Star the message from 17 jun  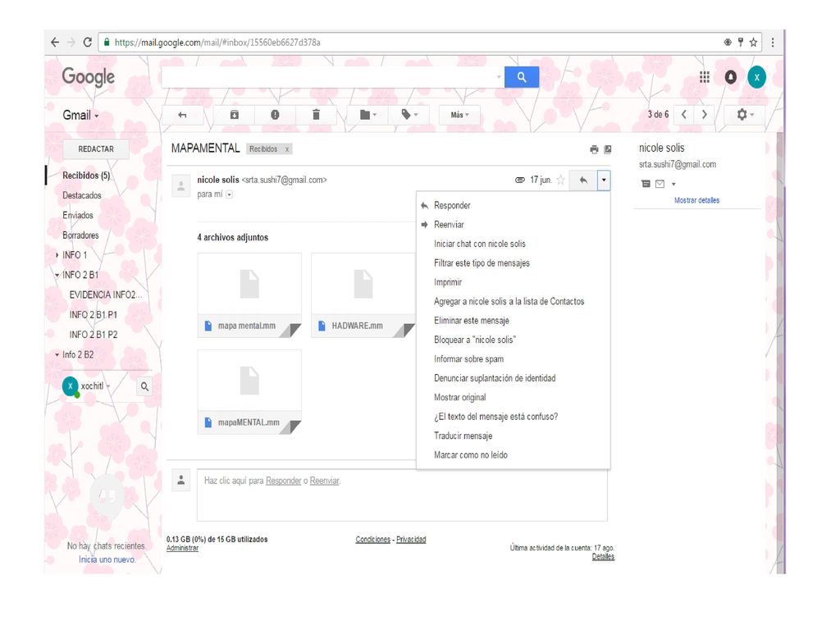(x=561, y=180)
